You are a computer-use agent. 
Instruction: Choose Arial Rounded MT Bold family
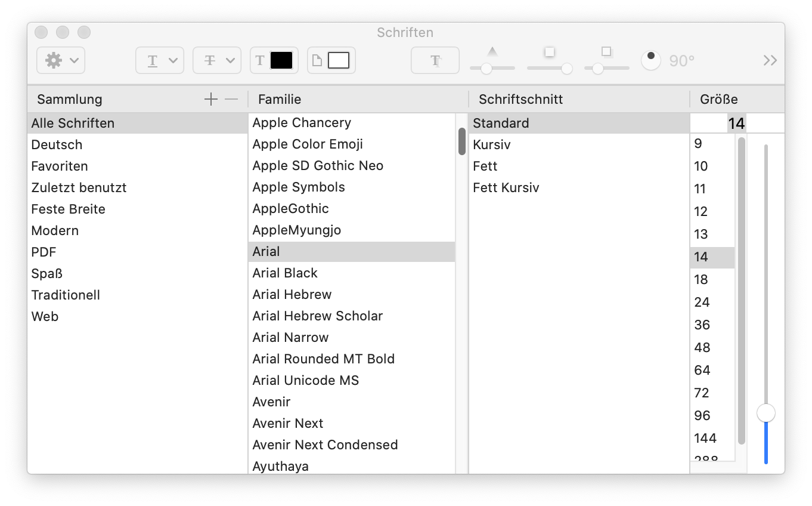tap(352, 359)
